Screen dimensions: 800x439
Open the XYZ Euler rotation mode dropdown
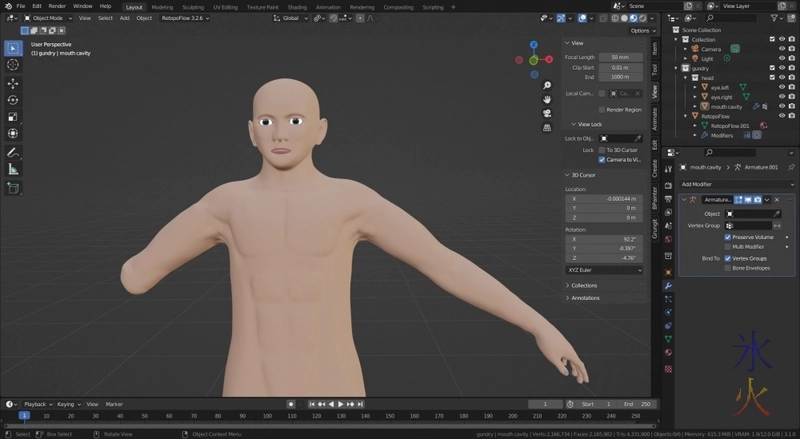[x=605, y=270]
